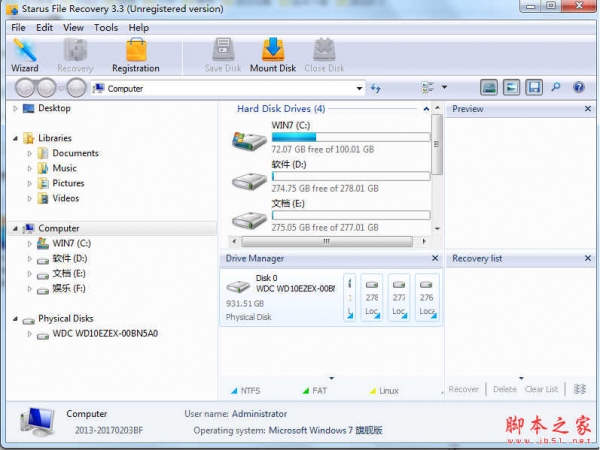Viewport: 600px width, 450px height.
Task: Select Disk 0 physical disk entry
Action: 281,297
